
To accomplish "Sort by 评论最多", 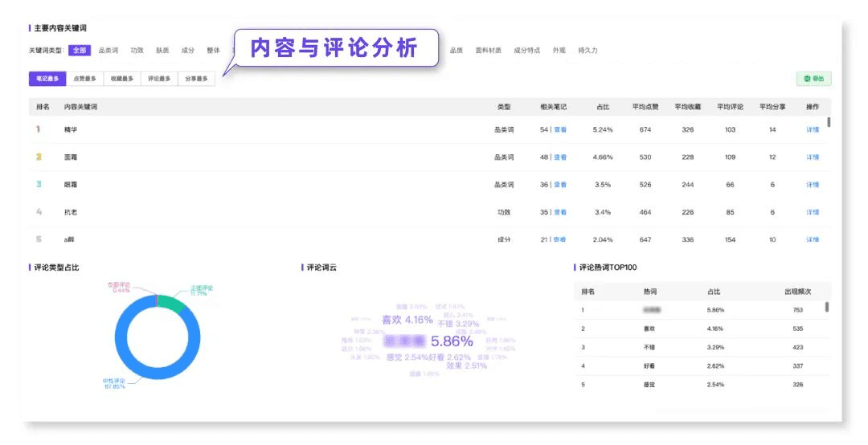I will 159,80.
